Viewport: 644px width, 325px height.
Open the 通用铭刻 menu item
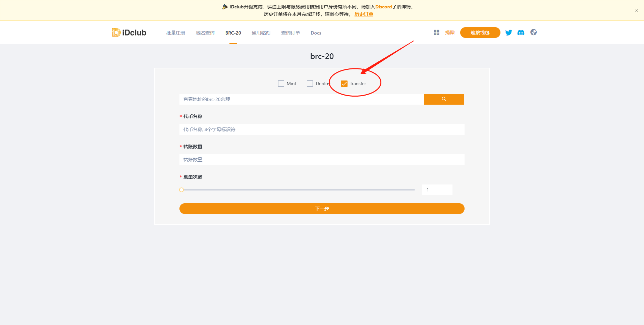[x=261, y=33]
